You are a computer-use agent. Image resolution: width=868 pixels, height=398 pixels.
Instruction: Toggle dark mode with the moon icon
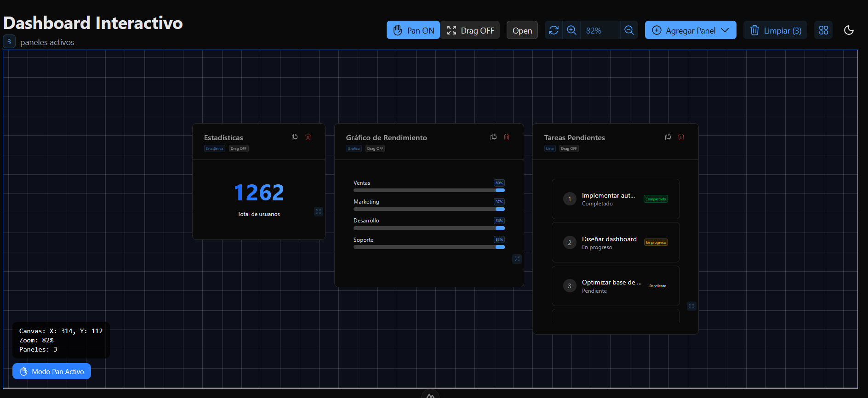[x=849, y=30]
